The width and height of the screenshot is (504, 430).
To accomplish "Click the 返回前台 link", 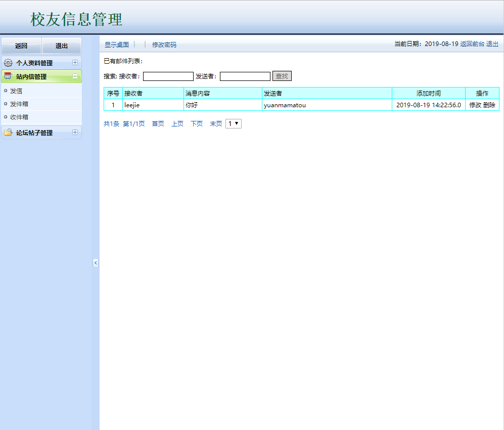I will (472, 44).
